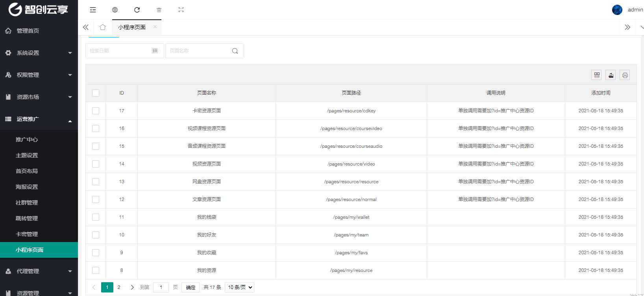Open 主题设置 submenu item

(x=39, y=155)
